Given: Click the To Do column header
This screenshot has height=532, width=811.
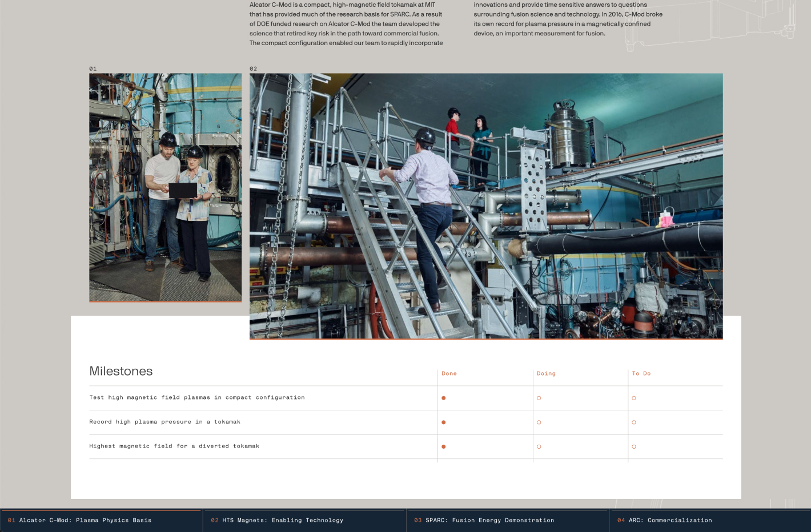Looking at the screenshot, I should pos(641,373).
